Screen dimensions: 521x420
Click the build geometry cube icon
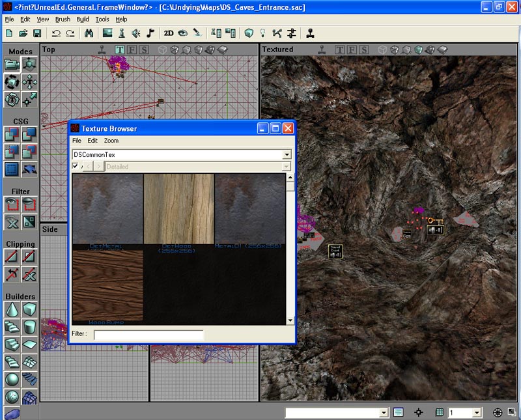coord(249,33)
